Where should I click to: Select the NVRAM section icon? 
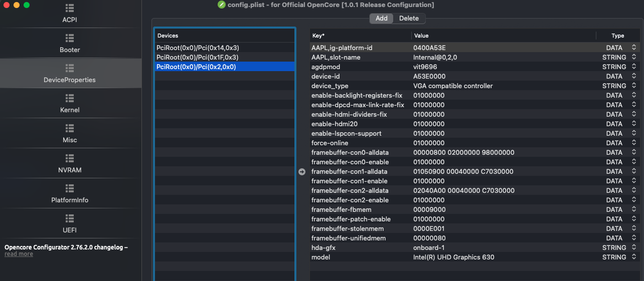pos(70,158)
